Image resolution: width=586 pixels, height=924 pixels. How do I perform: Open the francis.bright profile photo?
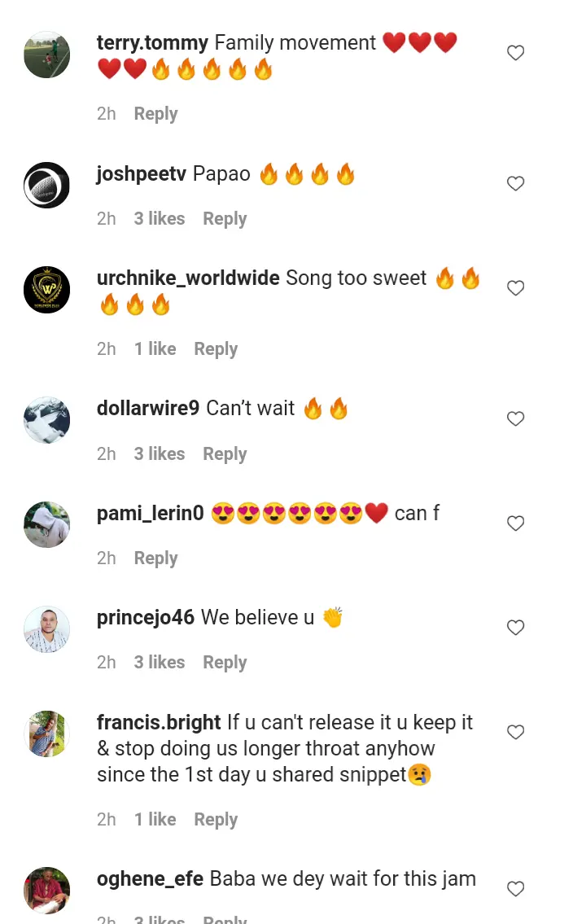46,734
